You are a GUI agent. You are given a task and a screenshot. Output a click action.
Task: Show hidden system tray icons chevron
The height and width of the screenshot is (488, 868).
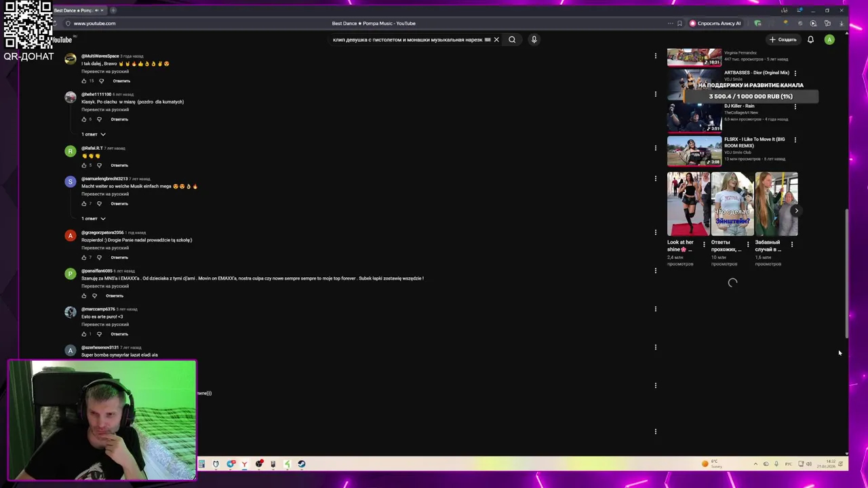pos(755,464)
